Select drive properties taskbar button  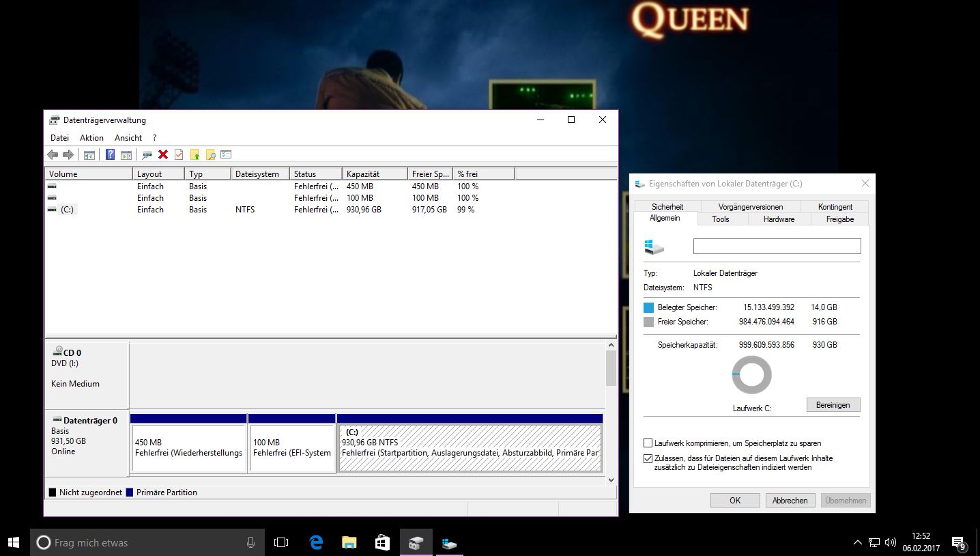[449, 542]
